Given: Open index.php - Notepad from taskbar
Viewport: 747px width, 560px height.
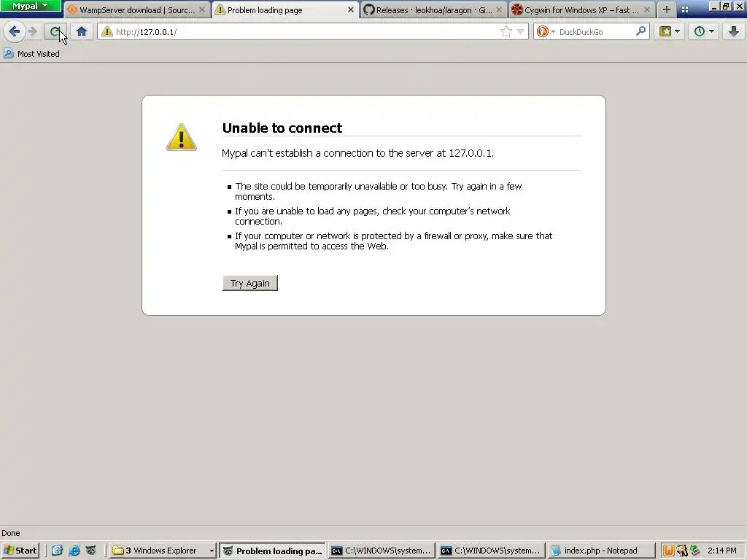Looking at the screenshot, I should (600, 551).
